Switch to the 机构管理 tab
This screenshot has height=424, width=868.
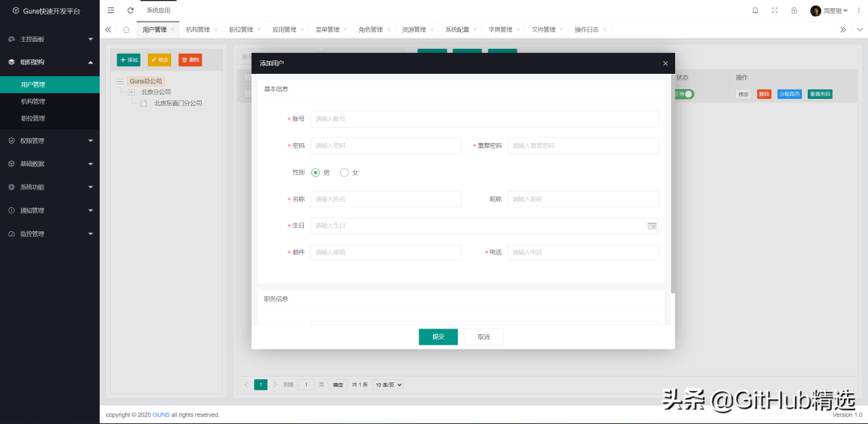pyautogui.click(x=198, y=30)
